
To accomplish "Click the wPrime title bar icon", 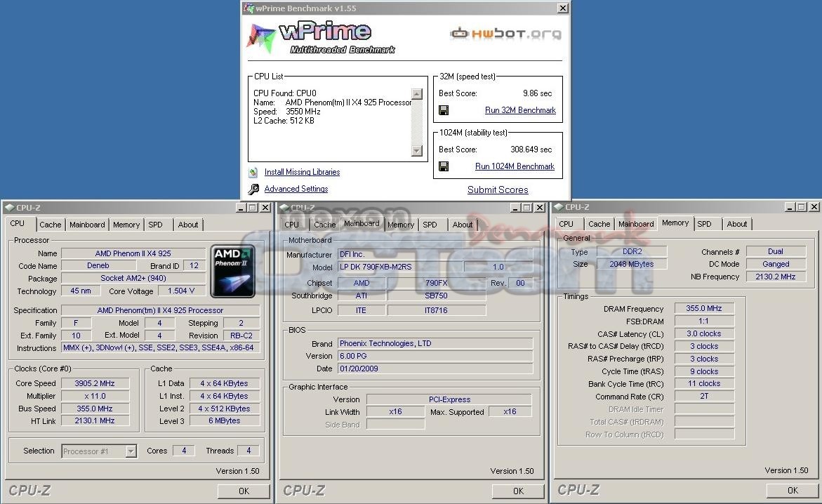I will click(249, 8).
